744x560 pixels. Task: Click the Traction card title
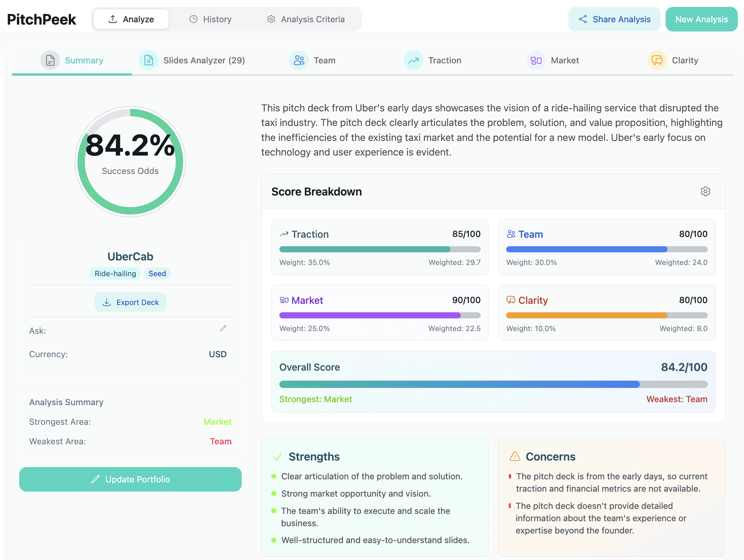pos(310,234)
